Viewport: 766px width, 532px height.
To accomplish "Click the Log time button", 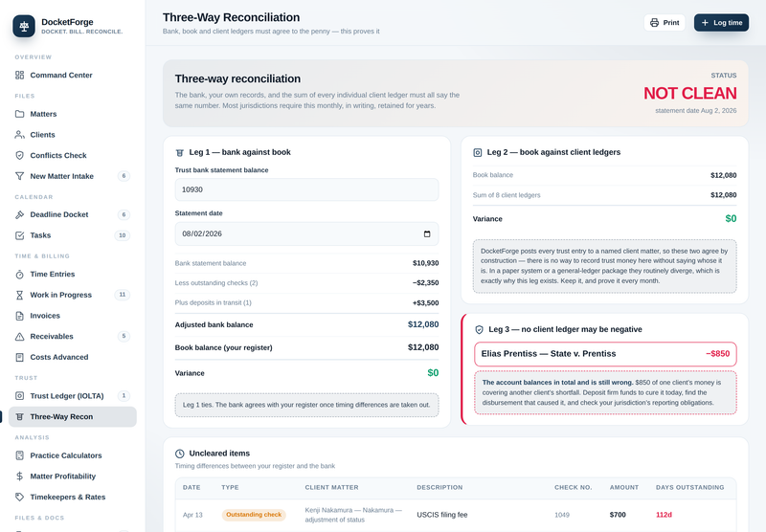I will (721, 23).
